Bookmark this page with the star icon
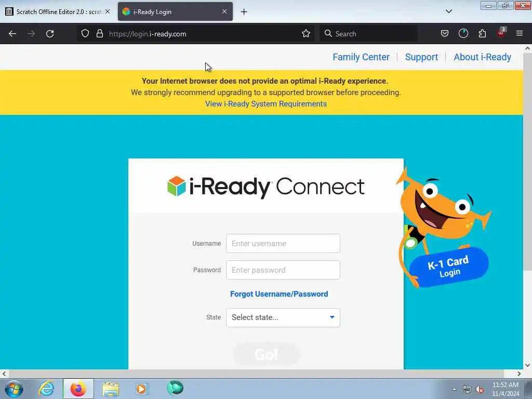 pyautogui.click(x=305, y=33)
